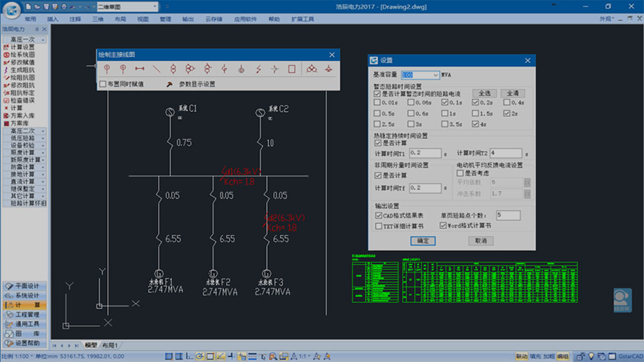Select the straight line tool in 绘制主接线图
The width and height of the screenshot is (644, 362).
[x=156, y=69]
